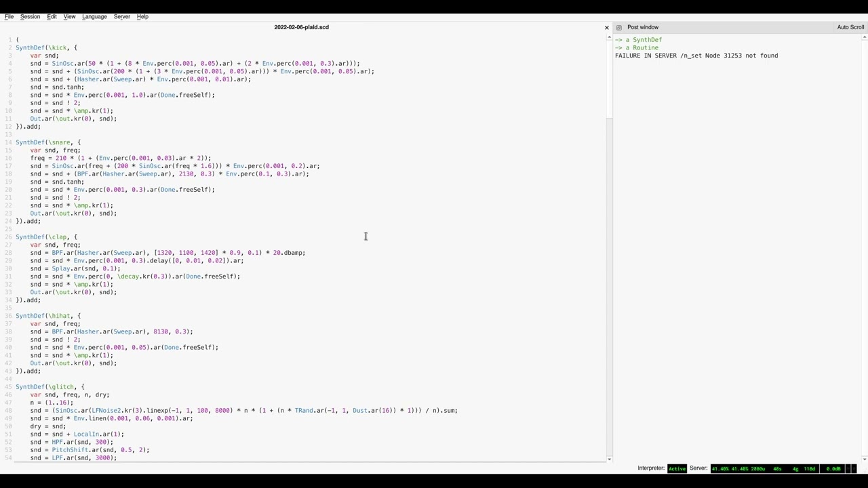This screenshot has height=488, width=868.
Task: Click the '-> a Routine' post line
Action: coord(637,47)
